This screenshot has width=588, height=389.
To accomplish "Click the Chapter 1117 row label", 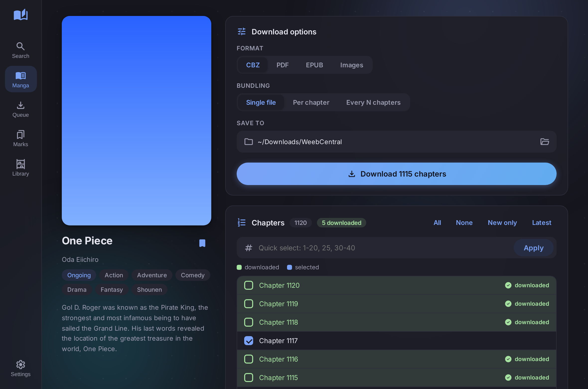I will click(x=278, y=341).
